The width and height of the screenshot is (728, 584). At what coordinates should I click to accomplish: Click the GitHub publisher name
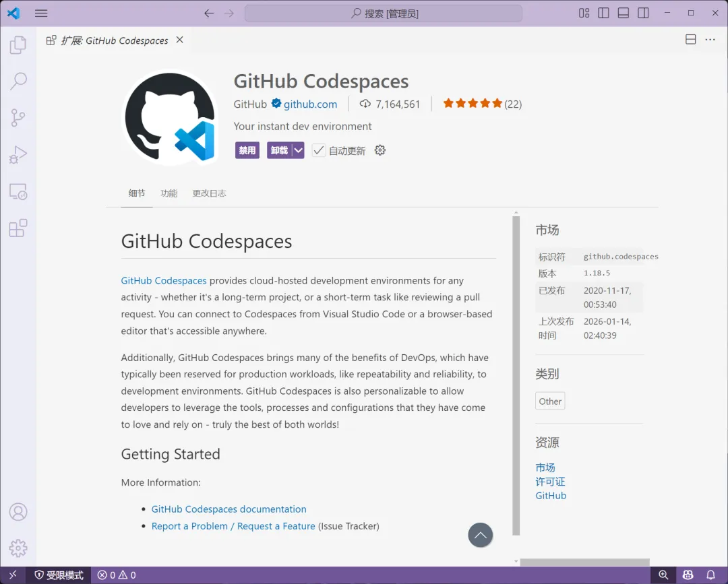[250, 104]
